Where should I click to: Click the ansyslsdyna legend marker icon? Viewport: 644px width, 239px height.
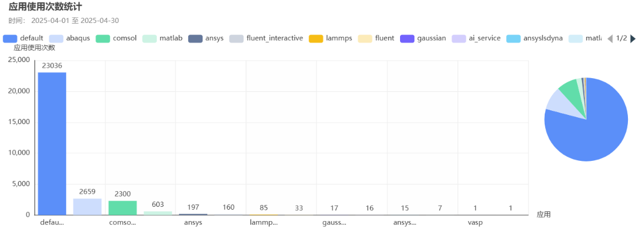click(x=514, y=38)
